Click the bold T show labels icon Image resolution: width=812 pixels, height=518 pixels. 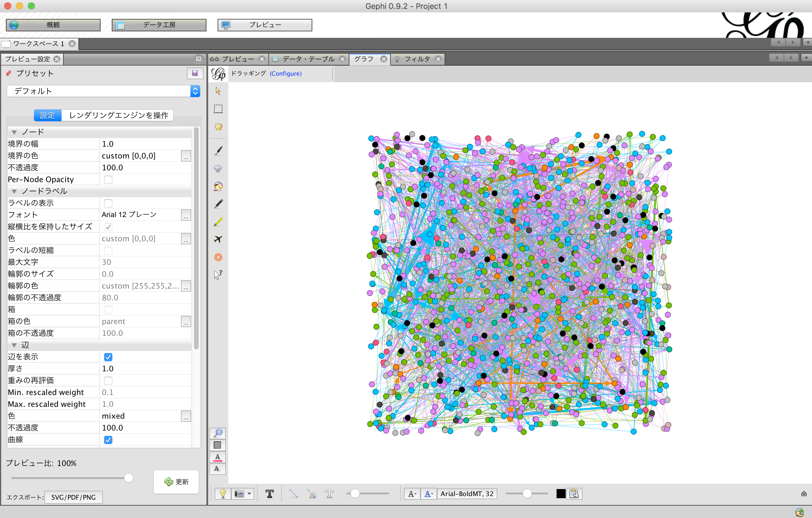(x=269, y=494)
